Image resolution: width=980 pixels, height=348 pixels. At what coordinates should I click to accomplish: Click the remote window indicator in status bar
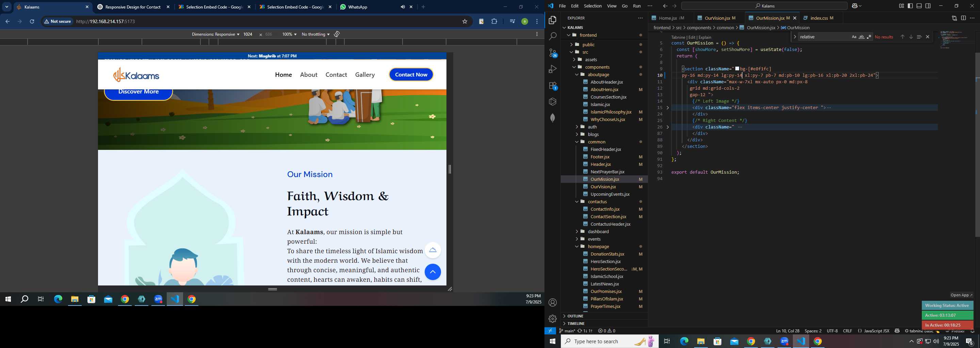(x=550, y=331)
